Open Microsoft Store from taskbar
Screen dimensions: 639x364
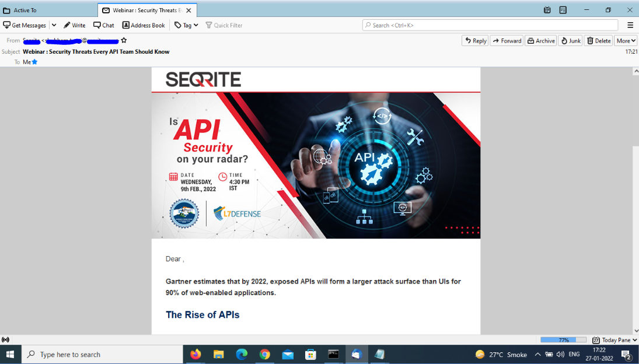click(310, 354)
